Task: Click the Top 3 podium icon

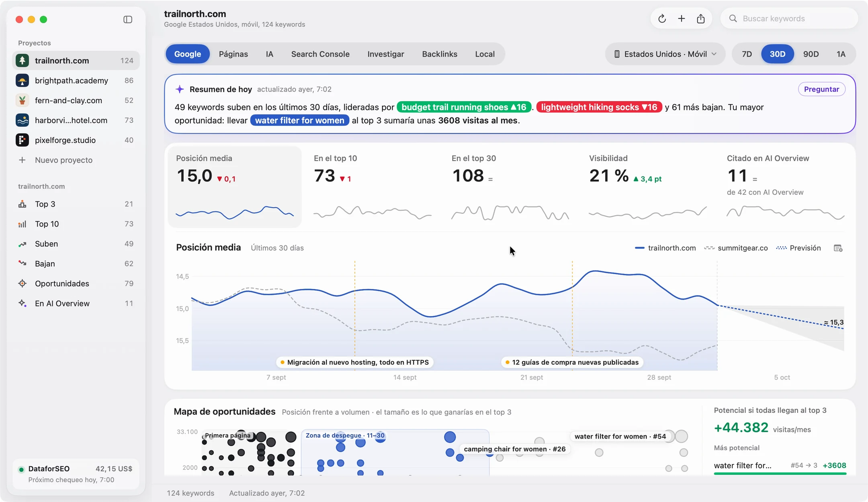Action: [22, 204]
